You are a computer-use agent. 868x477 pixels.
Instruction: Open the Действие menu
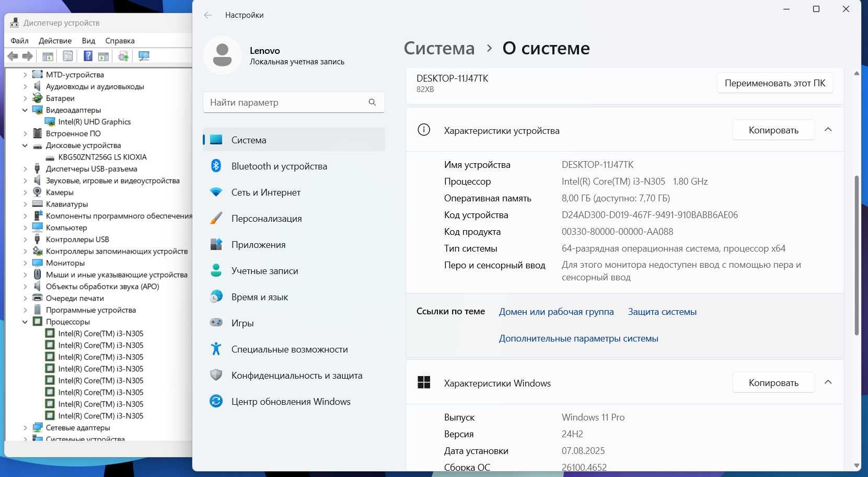coord(55,41)
